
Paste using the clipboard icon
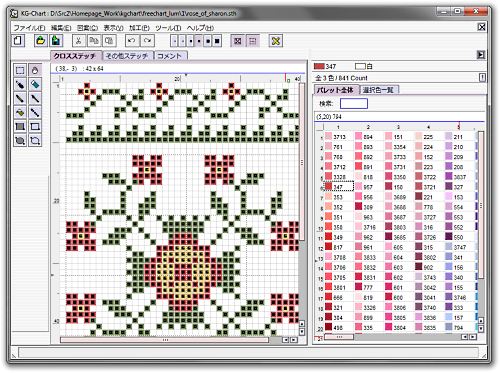click(x=109, y=41)
